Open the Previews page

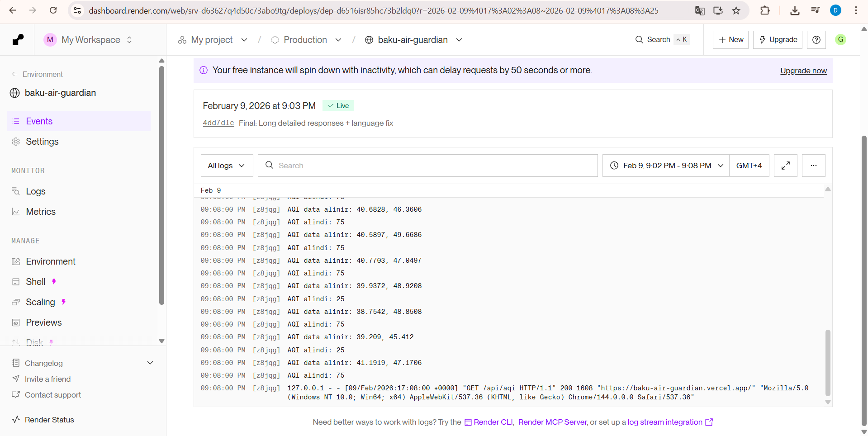79,322
